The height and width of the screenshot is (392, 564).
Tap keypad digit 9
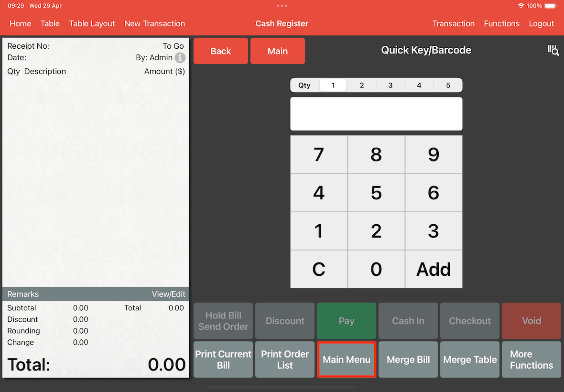point(434,154)
